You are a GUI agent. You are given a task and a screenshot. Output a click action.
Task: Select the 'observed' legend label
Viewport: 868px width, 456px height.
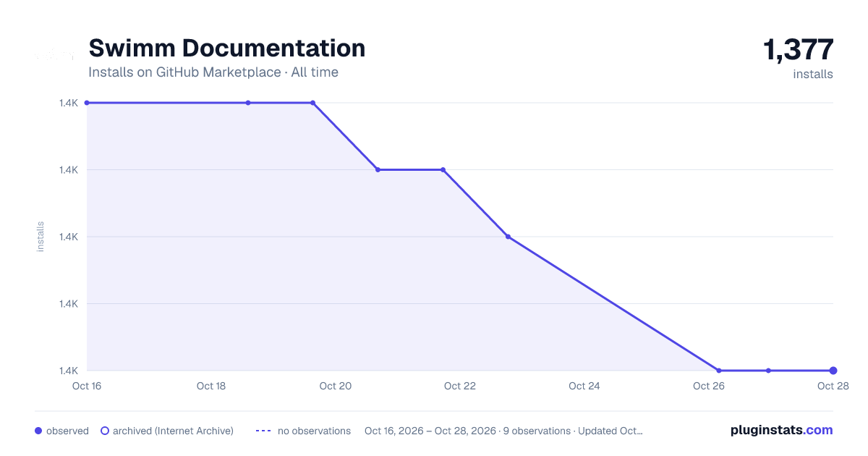click(x=67, y=431)
